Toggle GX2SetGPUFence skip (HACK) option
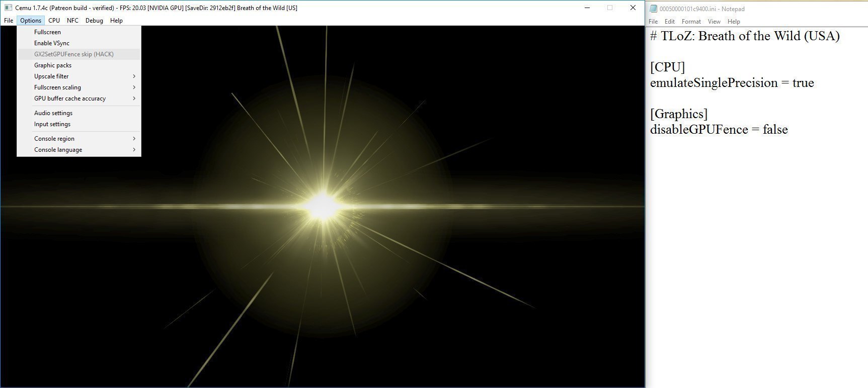This screenshot has width=868, height=388. click(79, 54)
